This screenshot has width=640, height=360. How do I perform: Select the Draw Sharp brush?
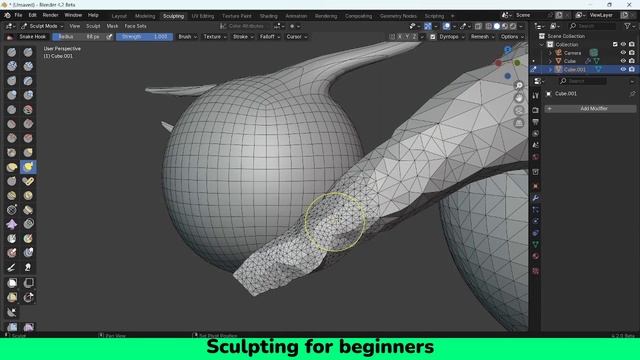(x=28, y=52)
